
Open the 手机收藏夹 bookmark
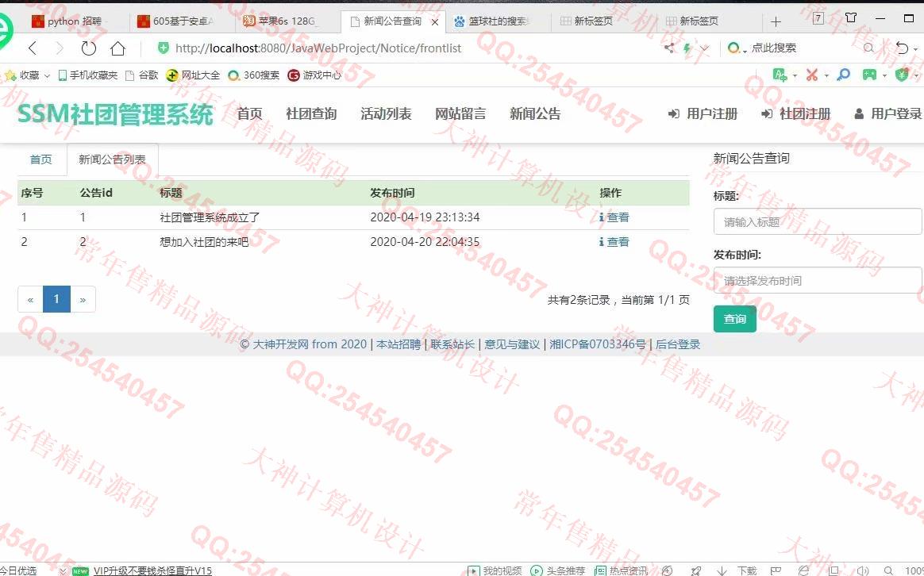(88, 75)
